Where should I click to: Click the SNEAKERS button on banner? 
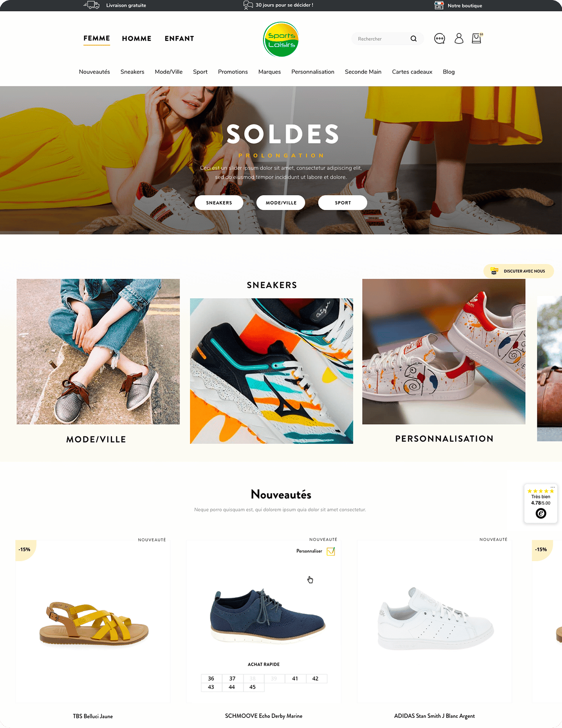pos(219,203)
